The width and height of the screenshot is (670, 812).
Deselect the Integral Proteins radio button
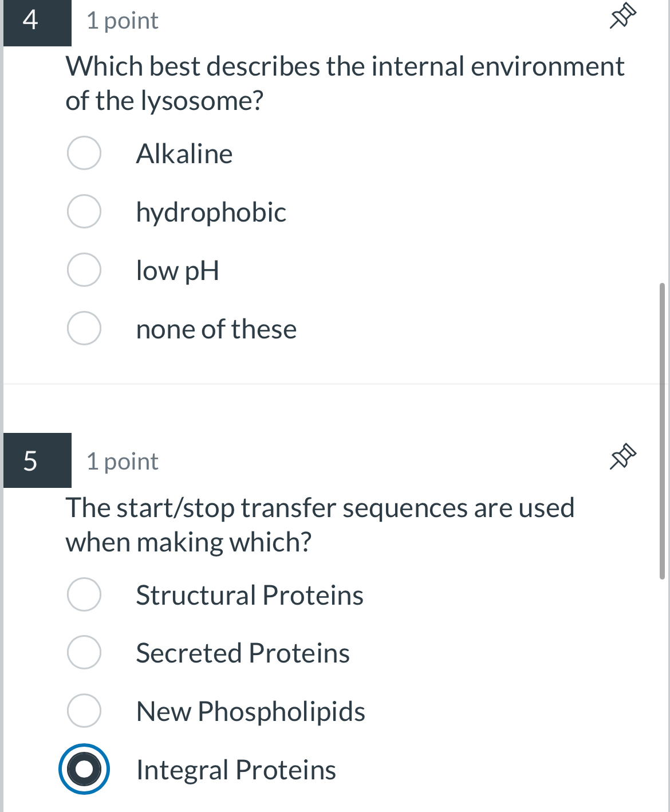(84, 770)
